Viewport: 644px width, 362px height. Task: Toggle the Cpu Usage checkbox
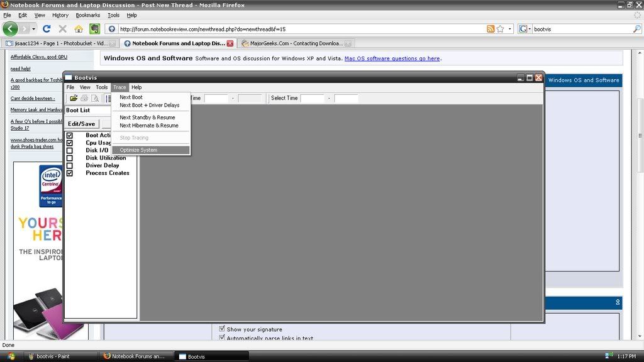tap(69, 143)
